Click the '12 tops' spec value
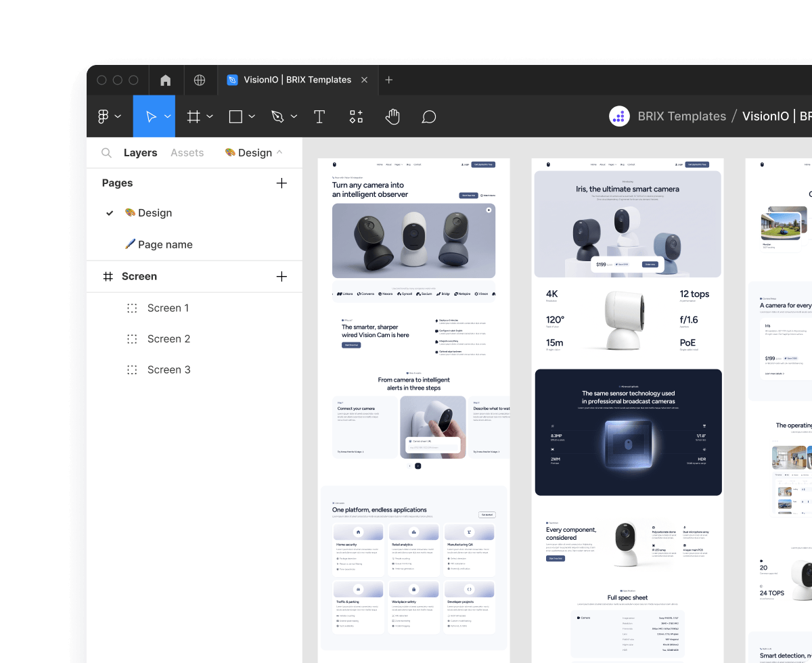 point(694,294)
